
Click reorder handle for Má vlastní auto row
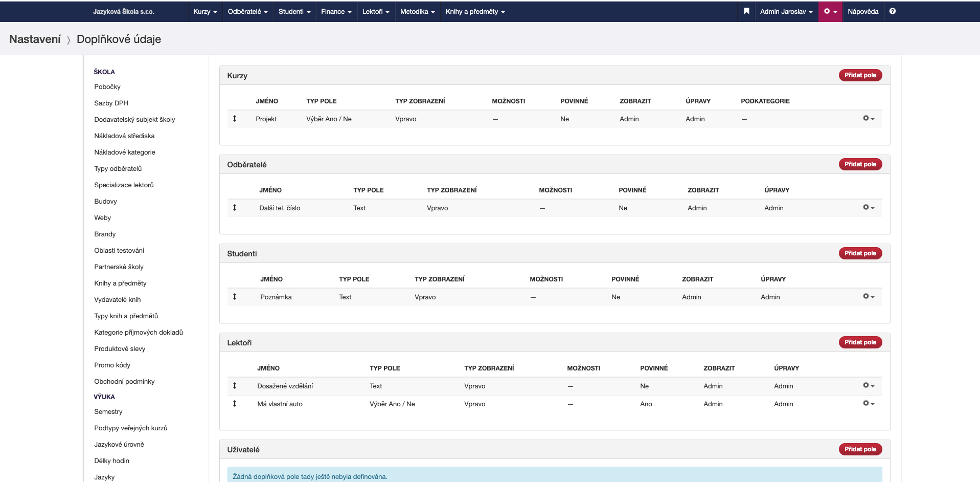tap(235, 404)
